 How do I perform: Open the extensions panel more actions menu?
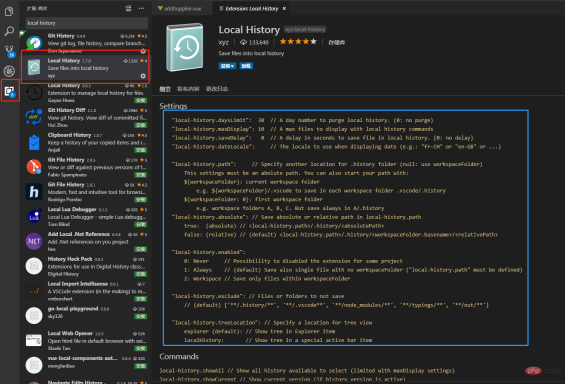pos(141,8)
